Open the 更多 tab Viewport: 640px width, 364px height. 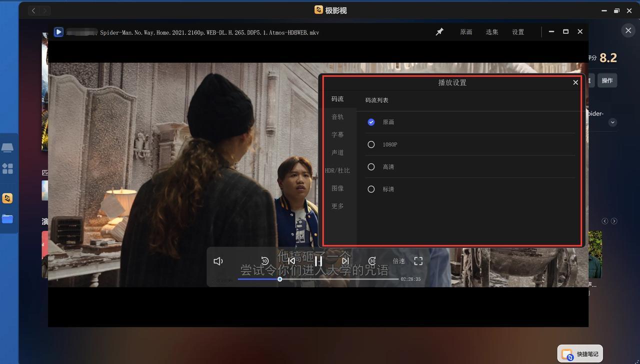[337, 206]
